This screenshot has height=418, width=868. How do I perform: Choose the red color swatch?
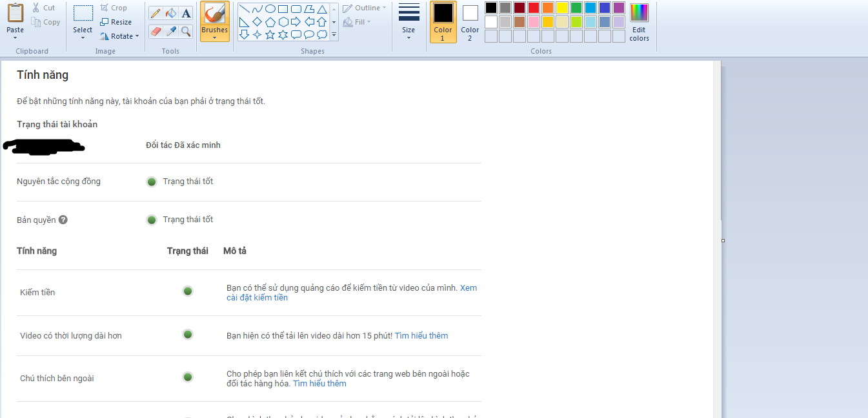click(534, 8)
